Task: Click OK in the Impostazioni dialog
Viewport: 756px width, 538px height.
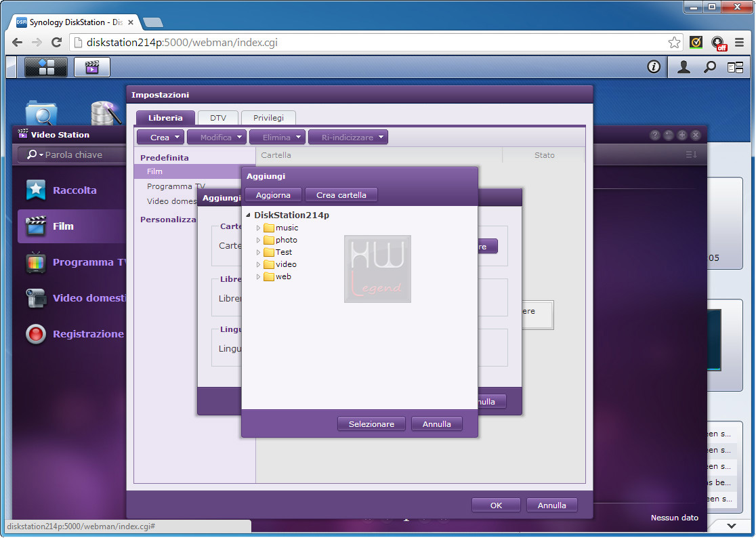Action: click(x=496, y=505)
